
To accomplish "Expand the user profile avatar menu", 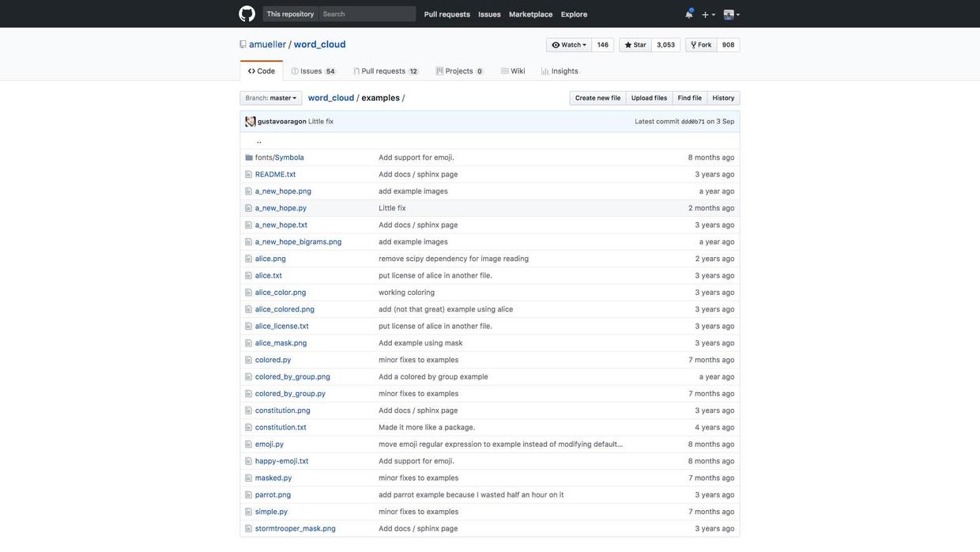I will (x=732, y=14).
